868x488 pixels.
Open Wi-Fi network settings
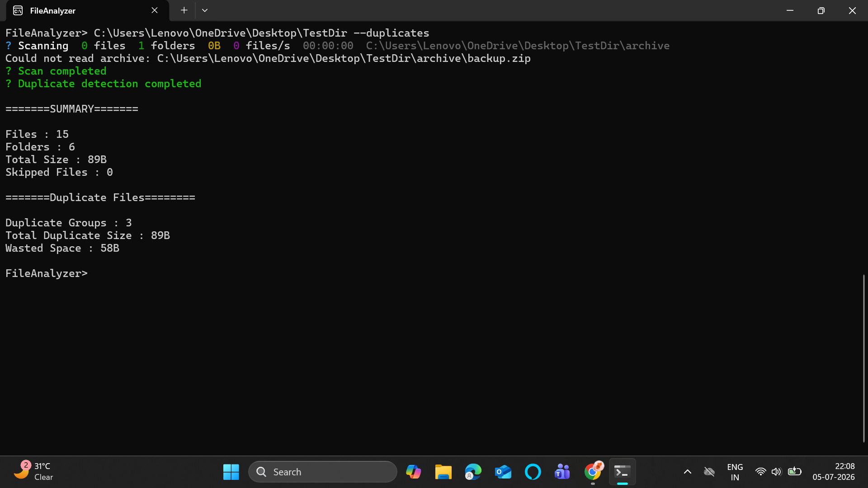(x=761, y=472)
